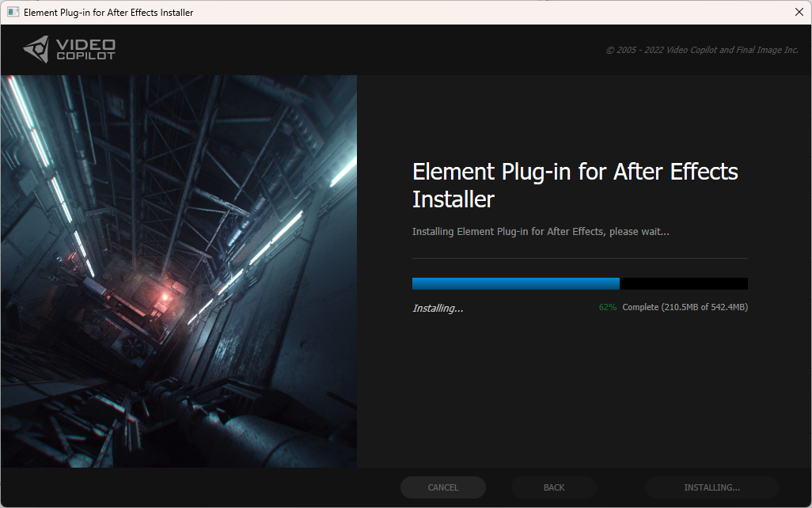Click the Back button
Image resolution: width=812 pixels, height=508 pixels.
(553, 487)
